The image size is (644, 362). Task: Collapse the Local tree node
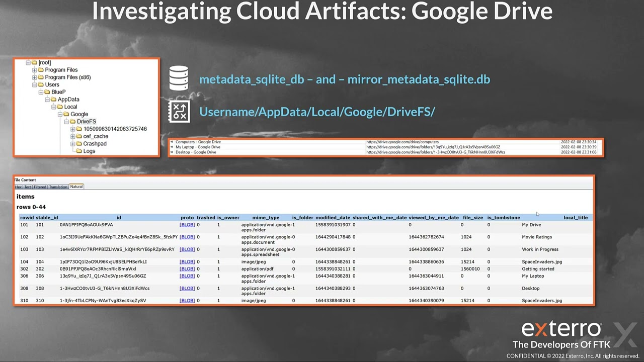click(53, 107)
